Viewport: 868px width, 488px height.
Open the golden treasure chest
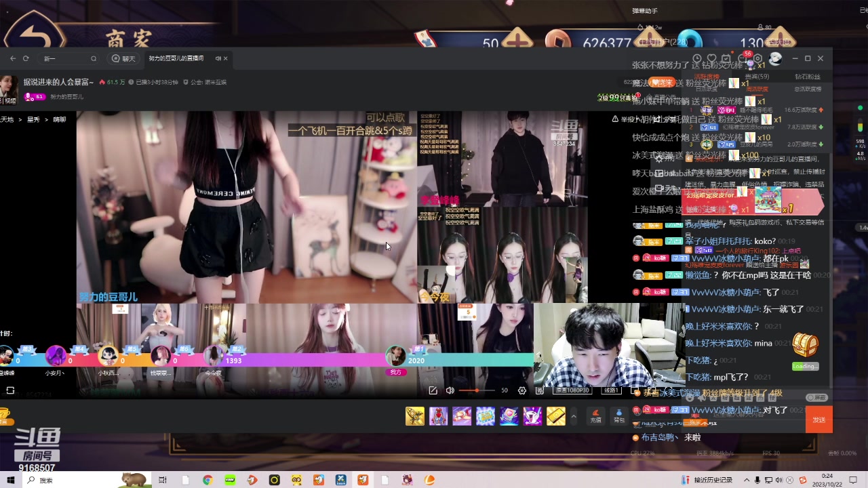tap(805, 345)
